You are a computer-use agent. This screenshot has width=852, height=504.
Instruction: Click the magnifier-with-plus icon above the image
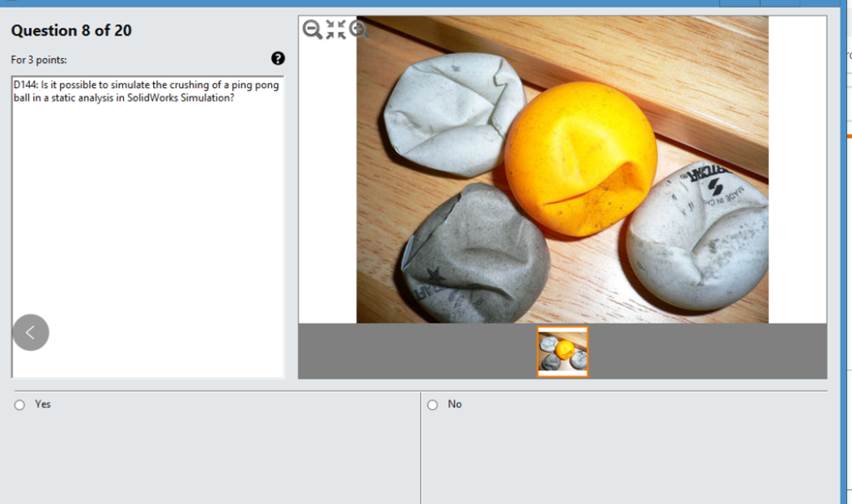(x=356, y=29)
